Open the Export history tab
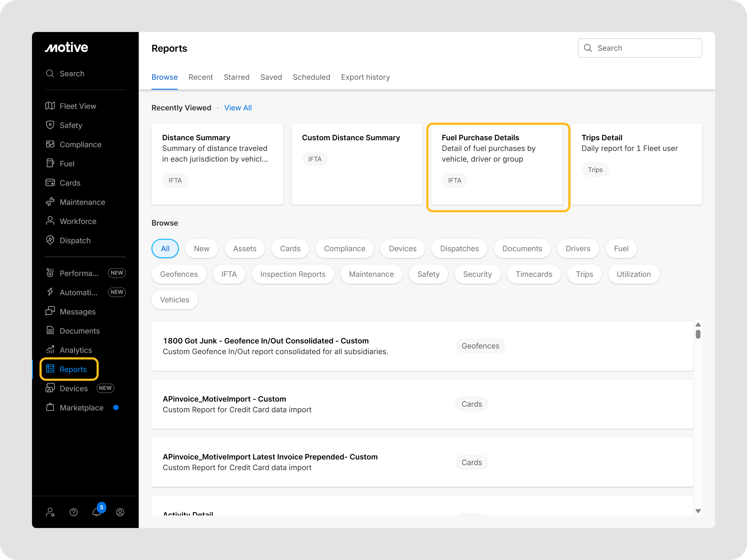The height and width of the screenshot is (560, 747). point(365,77)
